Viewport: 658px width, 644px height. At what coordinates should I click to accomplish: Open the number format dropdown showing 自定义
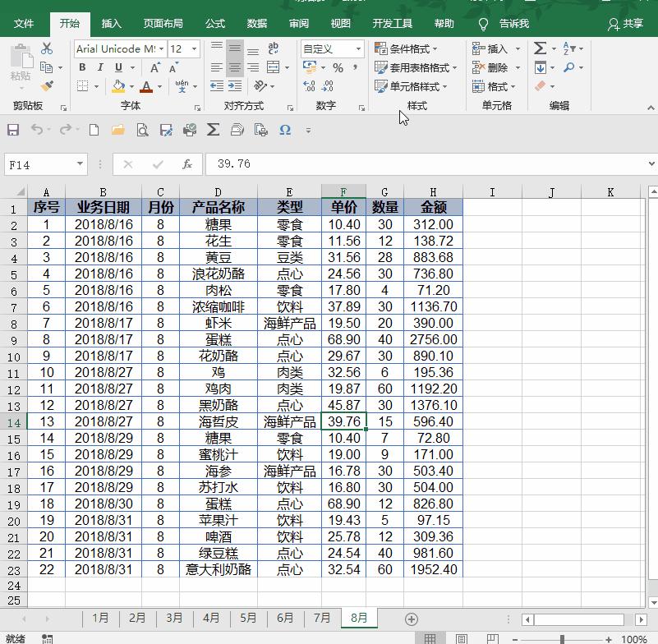point(333,49)
